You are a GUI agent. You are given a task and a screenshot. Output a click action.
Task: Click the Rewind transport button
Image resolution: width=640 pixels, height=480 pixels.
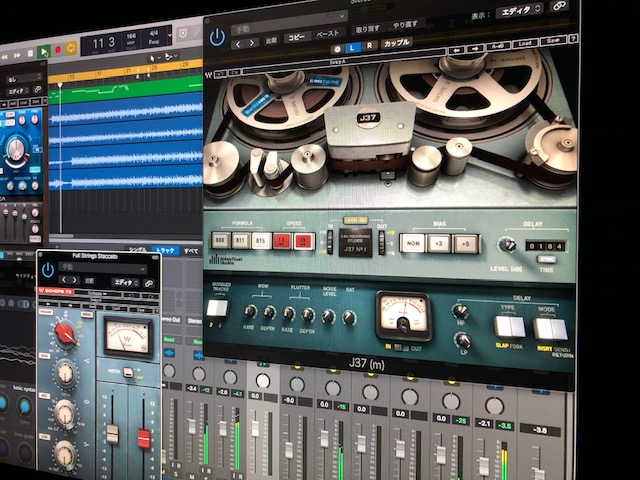pos(4,57)
